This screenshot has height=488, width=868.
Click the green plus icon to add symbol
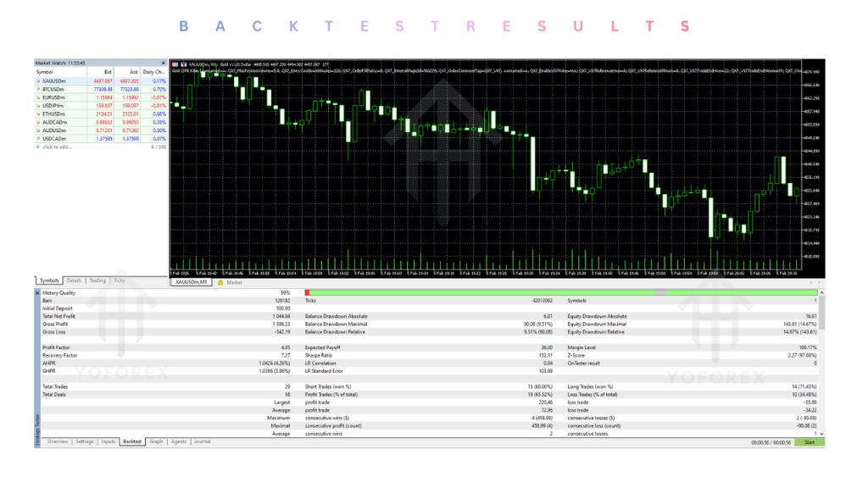[x=38, y=147]
